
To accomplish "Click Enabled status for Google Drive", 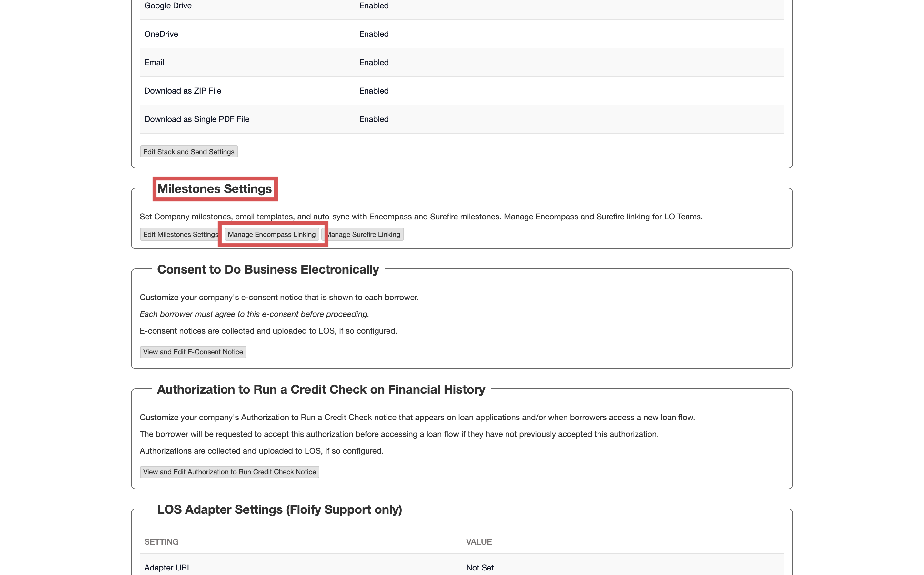I will point(374,6).
